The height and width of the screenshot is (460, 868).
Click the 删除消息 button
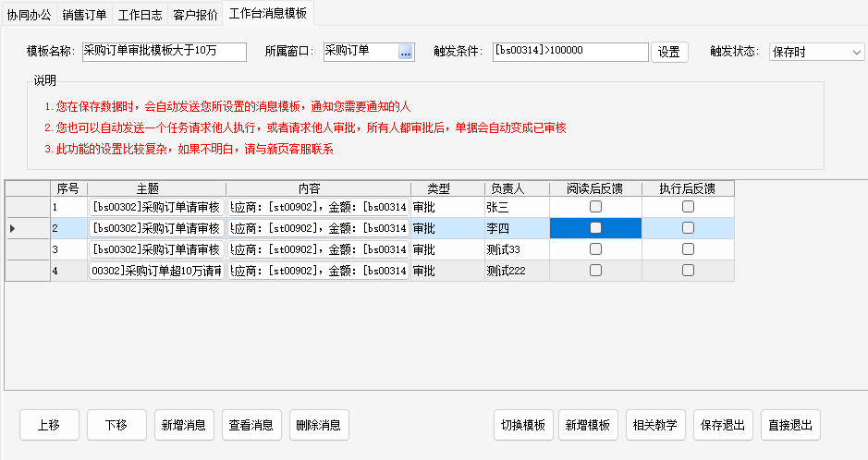(x=319, y=425)
